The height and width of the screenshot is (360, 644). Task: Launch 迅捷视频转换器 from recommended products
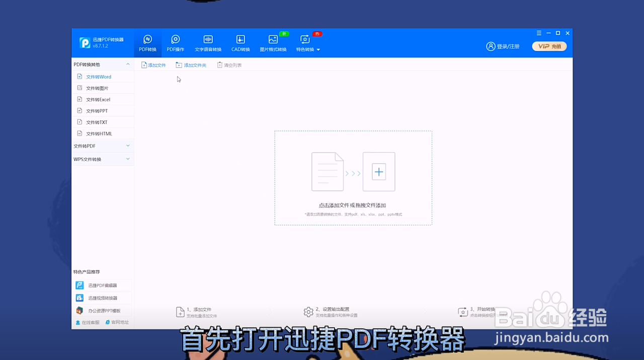pos(102,298)
